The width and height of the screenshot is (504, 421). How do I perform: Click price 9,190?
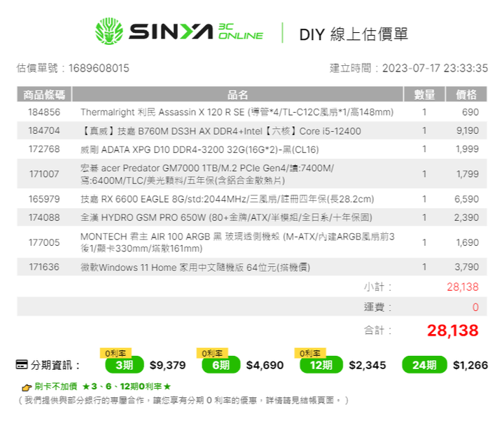tap(468, 130)
